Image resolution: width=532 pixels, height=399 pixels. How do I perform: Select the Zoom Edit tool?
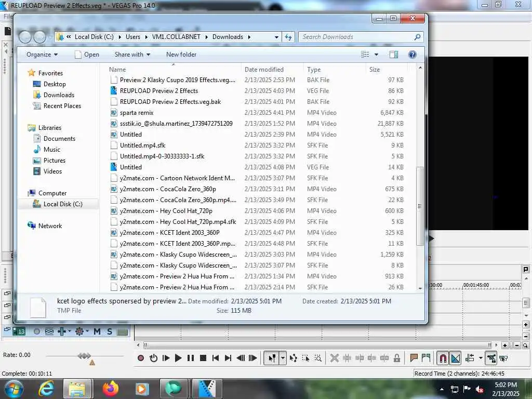[x=318, y=358]
